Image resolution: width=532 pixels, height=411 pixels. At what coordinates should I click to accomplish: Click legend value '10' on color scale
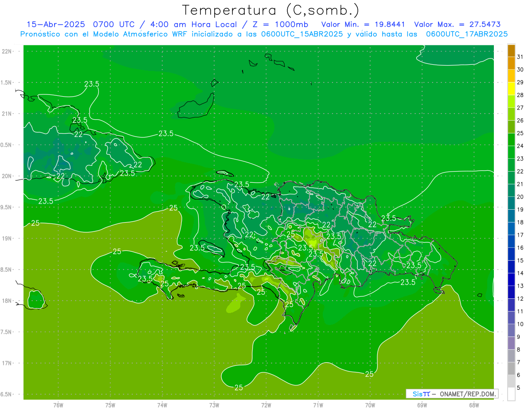pos(520,324)
